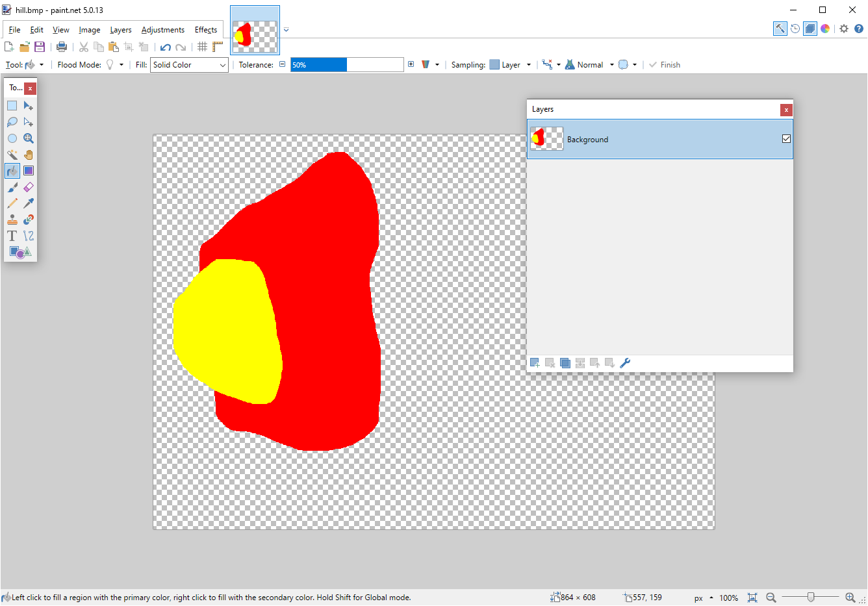
Task: Click the Tolerance slider bar
Action: pyautogui.click(x=347, y=65)
